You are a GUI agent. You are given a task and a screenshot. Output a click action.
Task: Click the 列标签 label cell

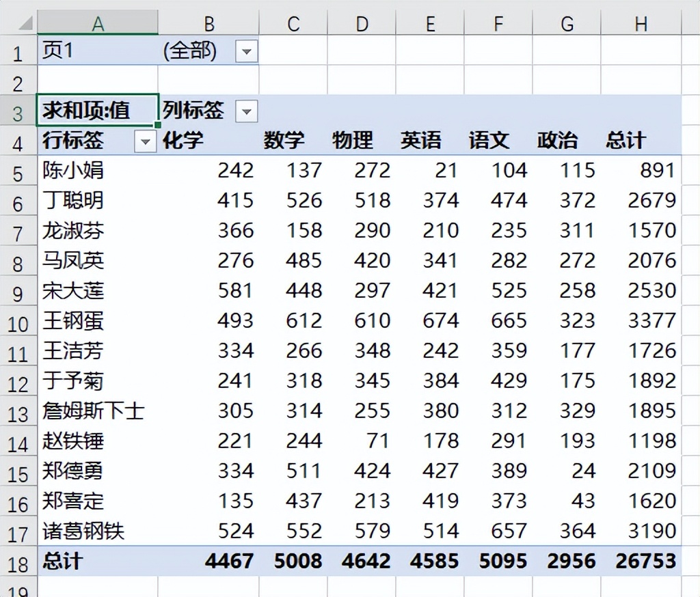click(193, 111)
